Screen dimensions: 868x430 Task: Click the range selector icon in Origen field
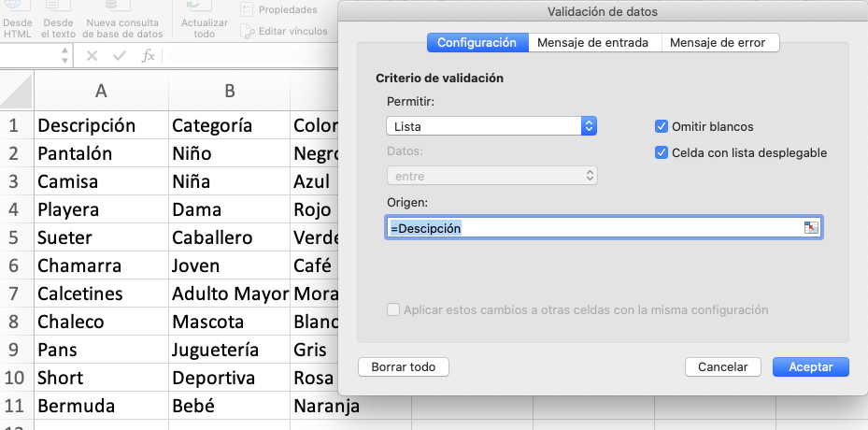811,228
